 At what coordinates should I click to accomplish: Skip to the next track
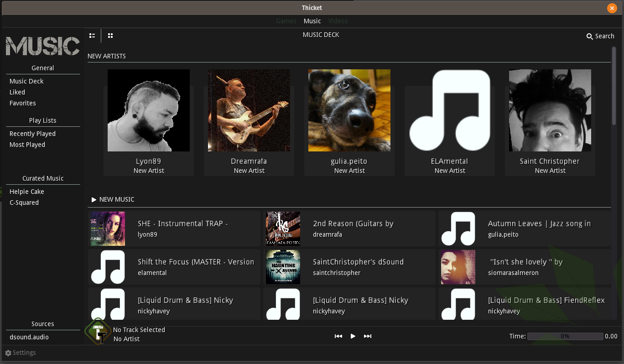tap(368, 336)
